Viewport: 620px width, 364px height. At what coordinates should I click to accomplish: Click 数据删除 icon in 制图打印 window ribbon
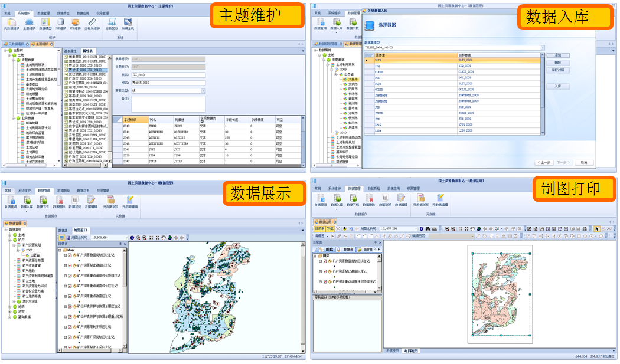[369, 200]
